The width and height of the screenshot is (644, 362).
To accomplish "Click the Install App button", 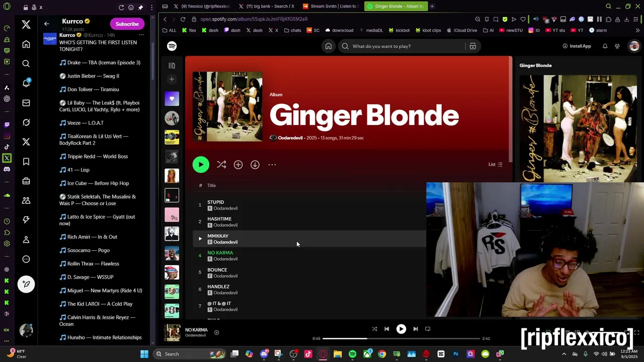I will pyautogui.click(x=577, y=46).
